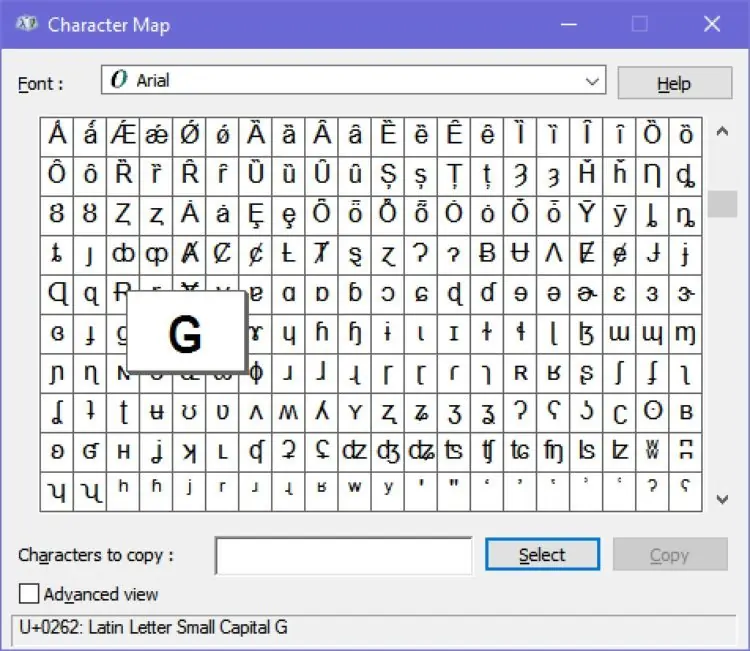
Task: Select the ʀ (small capital R) character
Action: click(x=520, y=374)
